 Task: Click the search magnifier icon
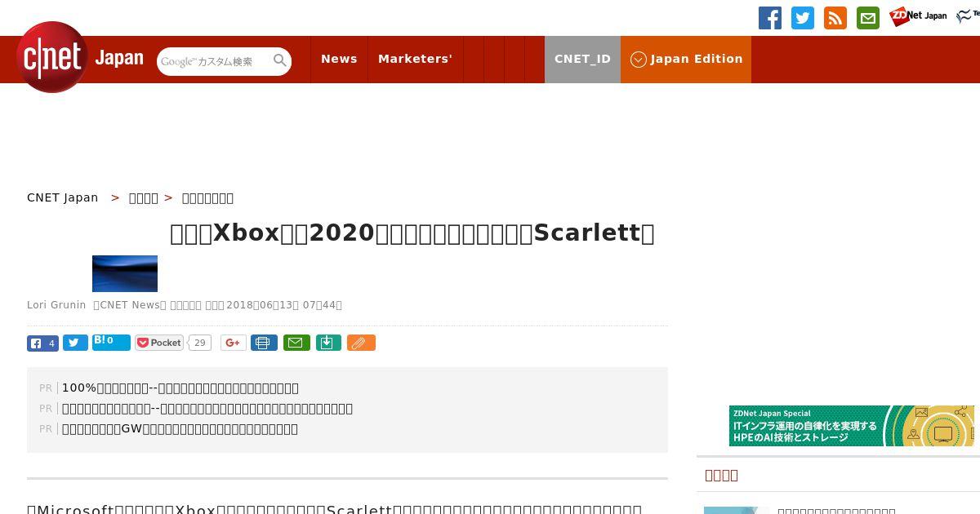click(x=280, y=60)
